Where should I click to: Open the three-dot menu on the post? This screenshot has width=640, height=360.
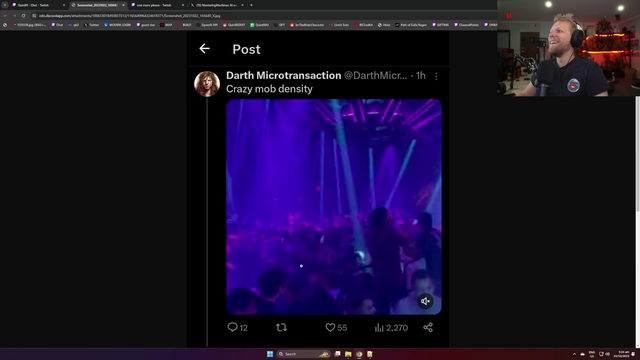click(436, 76)
